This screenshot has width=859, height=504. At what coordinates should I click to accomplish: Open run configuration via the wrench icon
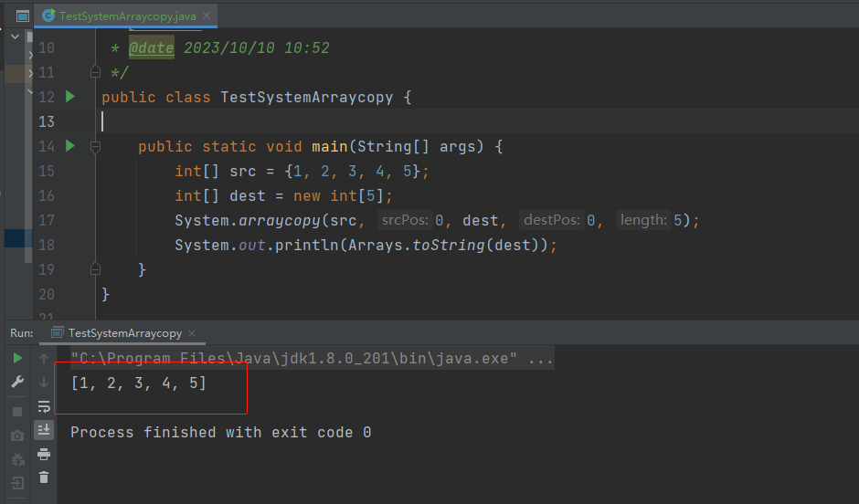click(x=17, y=382)
